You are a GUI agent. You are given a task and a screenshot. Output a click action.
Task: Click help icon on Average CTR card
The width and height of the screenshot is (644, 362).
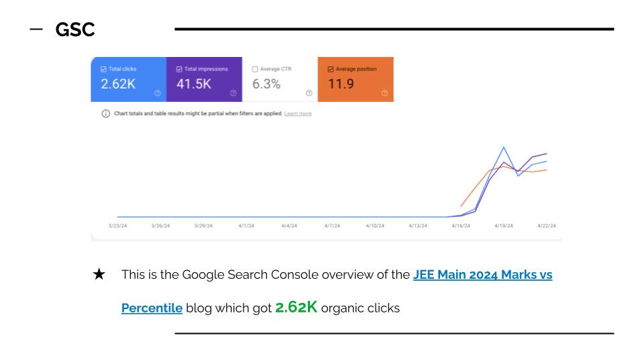(x=309, y=93)
